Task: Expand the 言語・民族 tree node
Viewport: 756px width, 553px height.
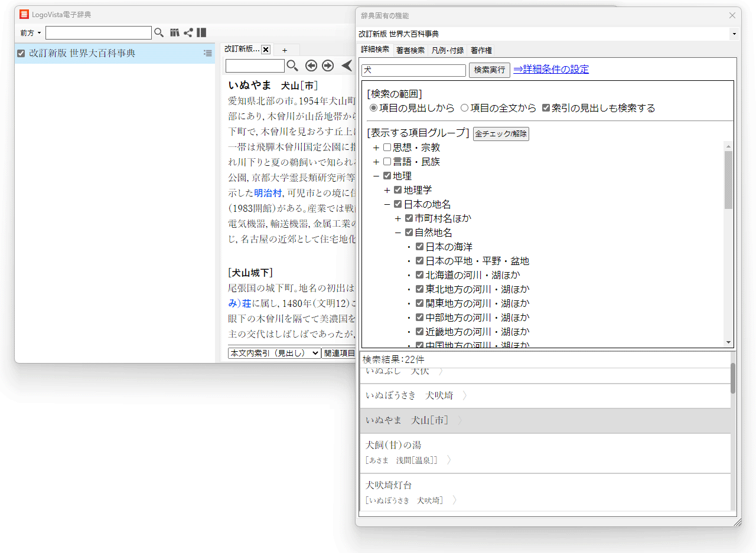Action: [x=376, y=162]
